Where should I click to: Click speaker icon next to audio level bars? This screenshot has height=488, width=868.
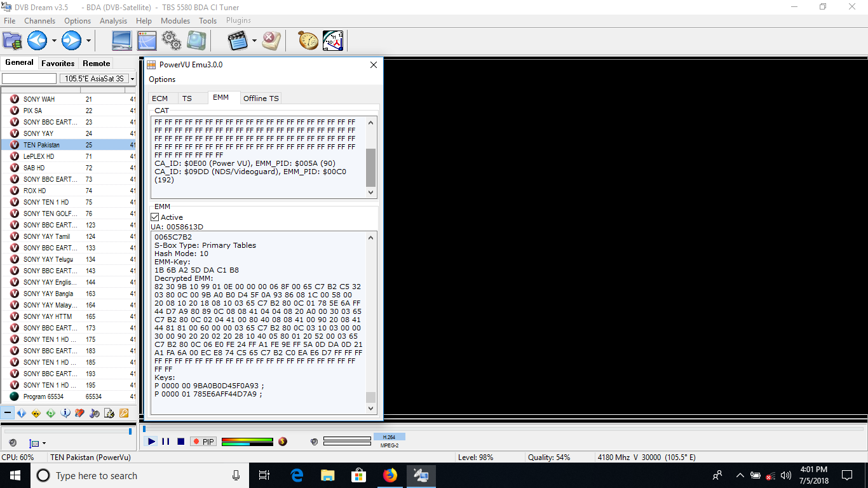[314, 442]
